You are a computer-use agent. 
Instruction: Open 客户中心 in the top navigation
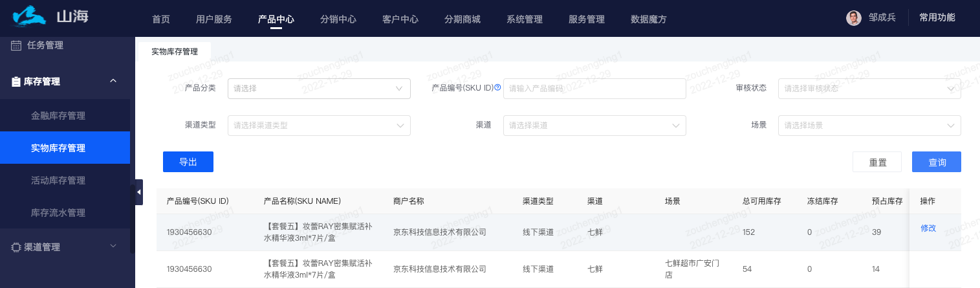click(400, 19)
